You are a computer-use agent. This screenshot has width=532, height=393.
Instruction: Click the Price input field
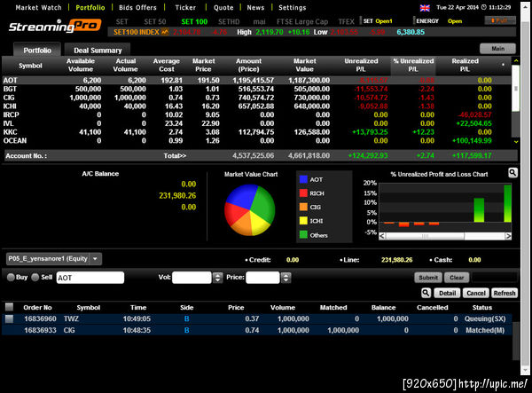click(x=262, y=278)
